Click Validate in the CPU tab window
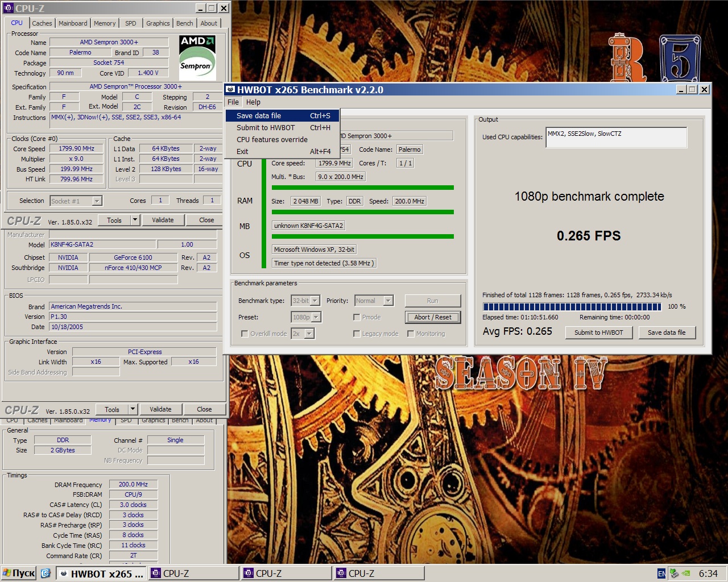 coord(163,220)
